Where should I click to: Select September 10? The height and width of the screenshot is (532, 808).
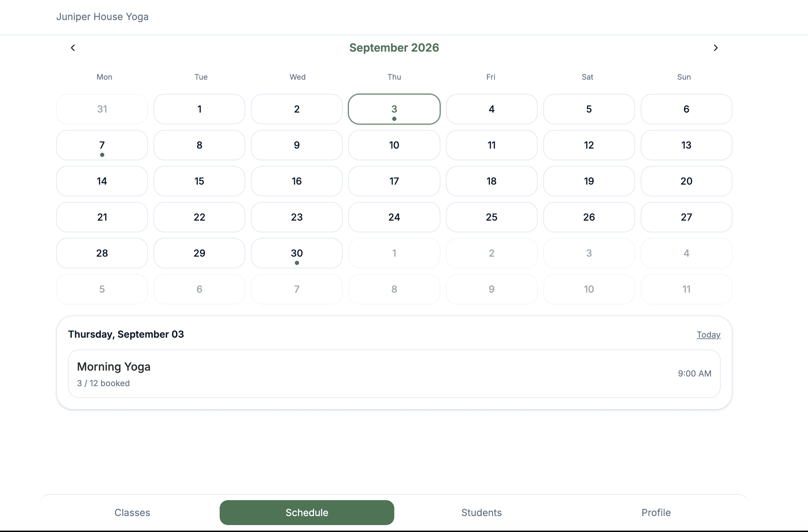click(x=394, y=145)
